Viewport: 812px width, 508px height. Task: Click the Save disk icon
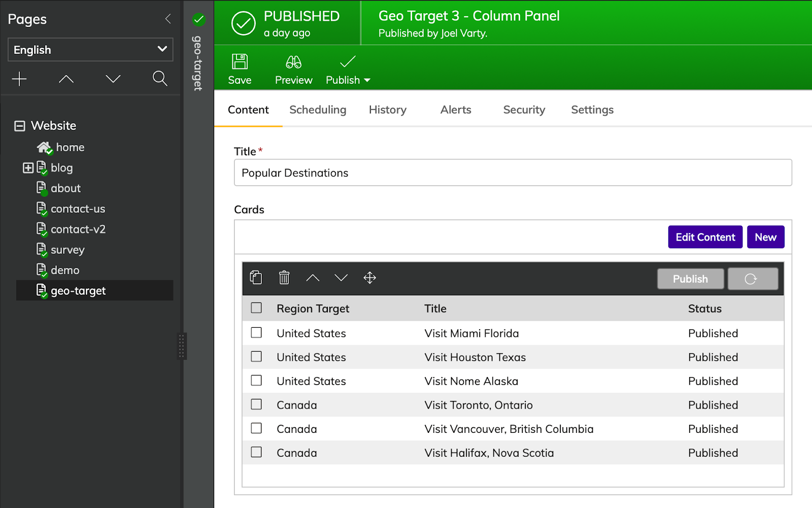[x=240, y=62]
